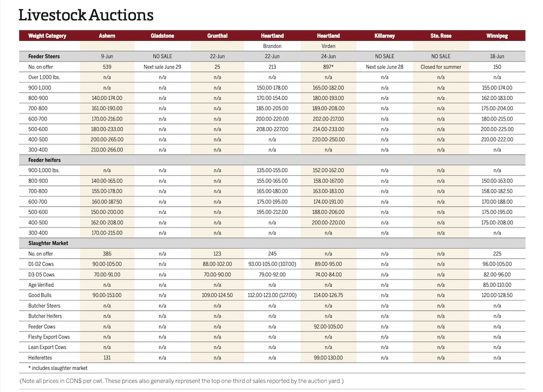Select the 109.00-124.50 Grunthal bulls price

click(217, 295)
